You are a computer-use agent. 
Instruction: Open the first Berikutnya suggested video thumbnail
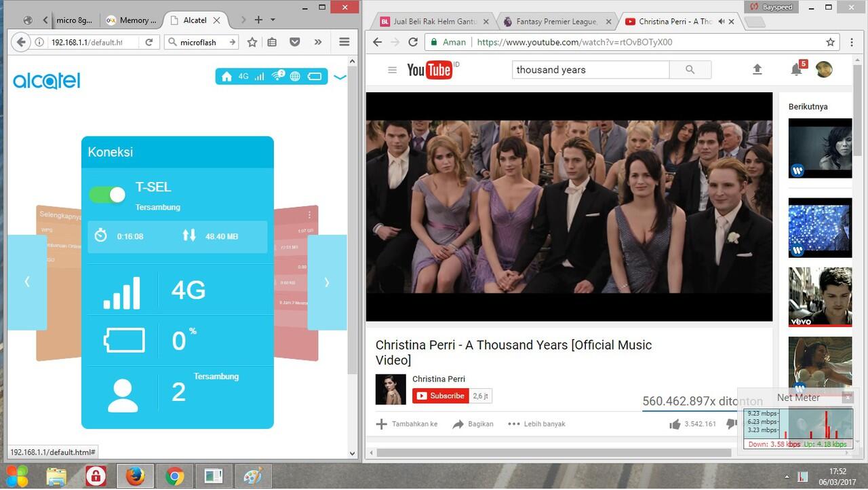pyautogui.click(x=820, y=148)
